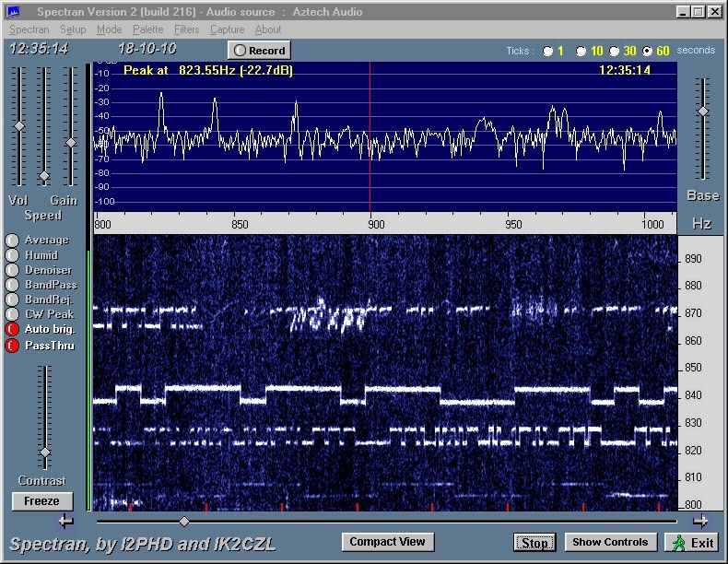728x564 pixels.
Task: Minimize the Spectran window
Action: (x=682, y=12)
